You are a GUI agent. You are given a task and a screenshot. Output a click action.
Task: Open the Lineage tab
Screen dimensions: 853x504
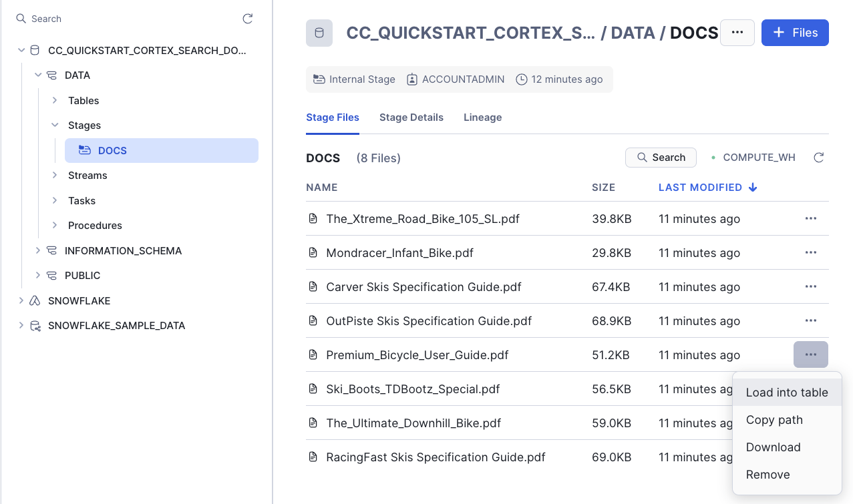[482, 117]
